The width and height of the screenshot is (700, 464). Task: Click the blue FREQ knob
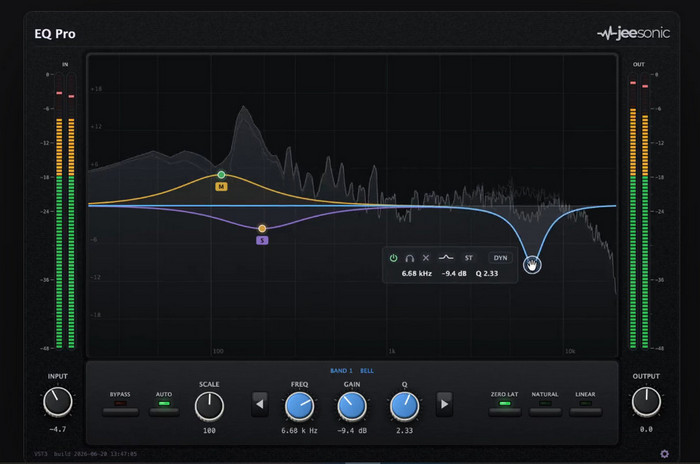(x=300, y=406)
